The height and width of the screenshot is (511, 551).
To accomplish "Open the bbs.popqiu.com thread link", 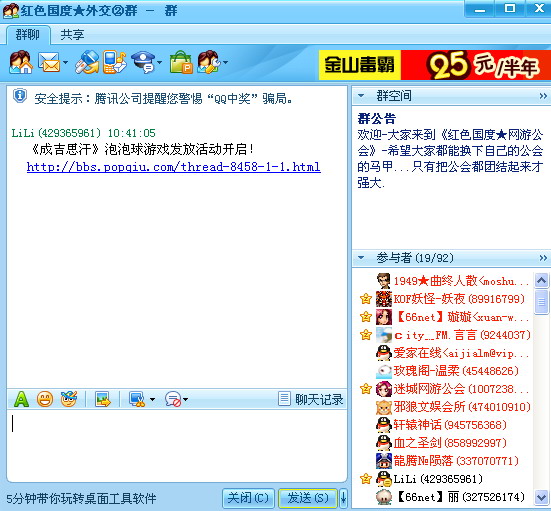I will click(x=174, y=167).
